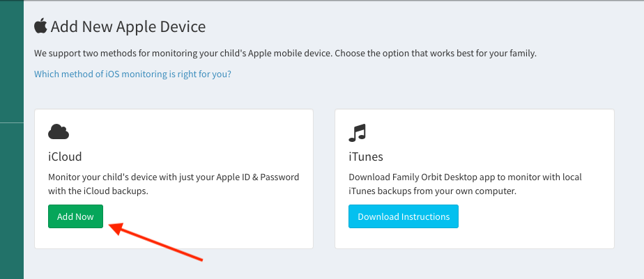Click the Add New Apple Device heading
Image resolution: width=644 pixels, height=279 pixels.
pyautogui.click(x=128, y=27)
